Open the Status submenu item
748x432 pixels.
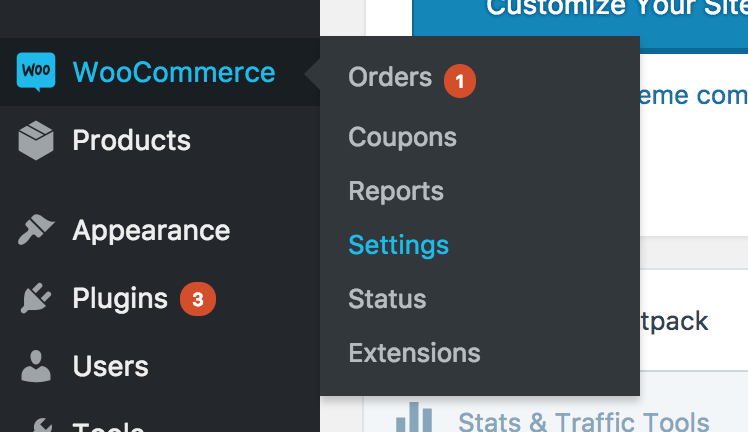tap(387, 299)
